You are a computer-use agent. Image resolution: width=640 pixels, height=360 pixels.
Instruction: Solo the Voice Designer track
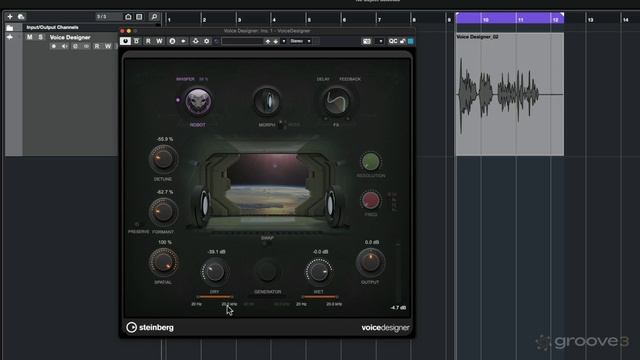[x=40, y=37]
